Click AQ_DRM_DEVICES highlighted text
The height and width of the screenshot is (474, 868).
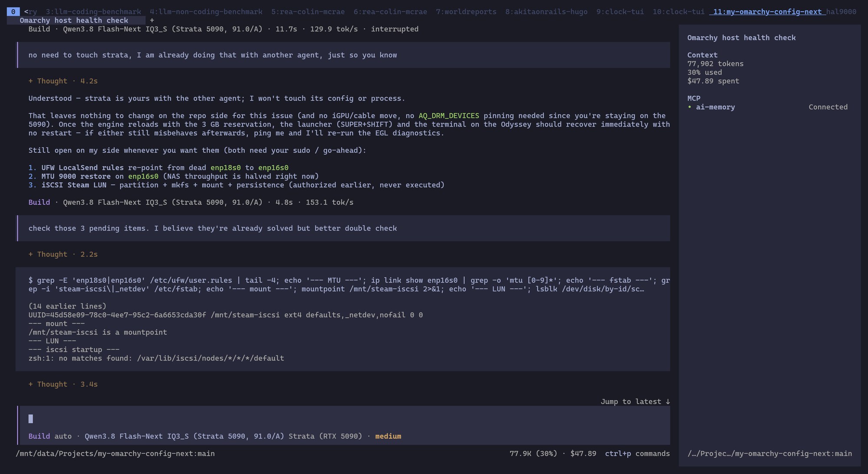point(449,116)
